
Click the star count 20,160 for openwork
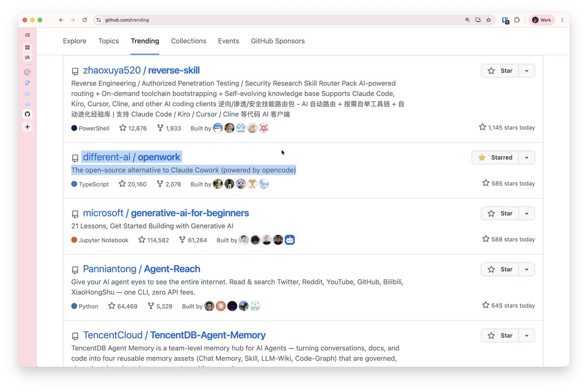132,184
